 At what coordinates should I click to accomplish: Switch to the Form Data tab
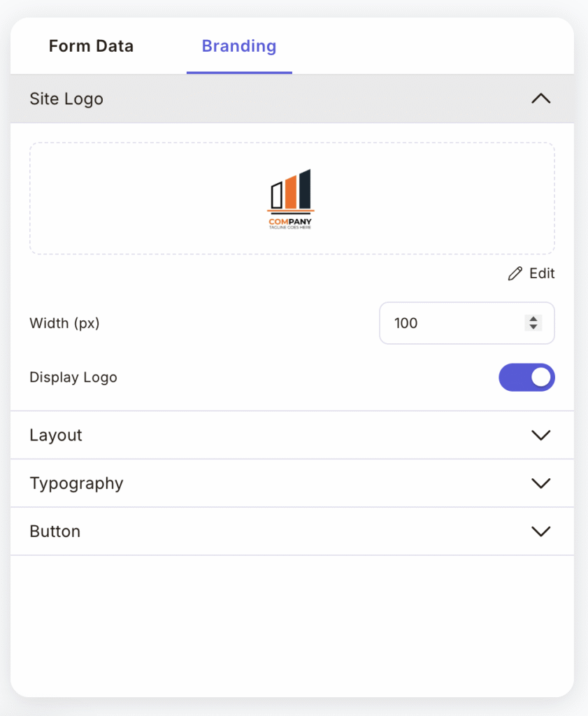pyautogui.click(x=91, y=47)
